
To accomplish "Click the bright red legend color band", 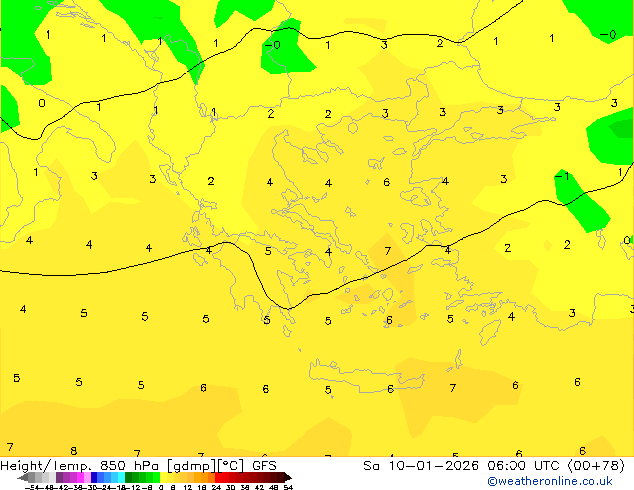I will point(218,477).
